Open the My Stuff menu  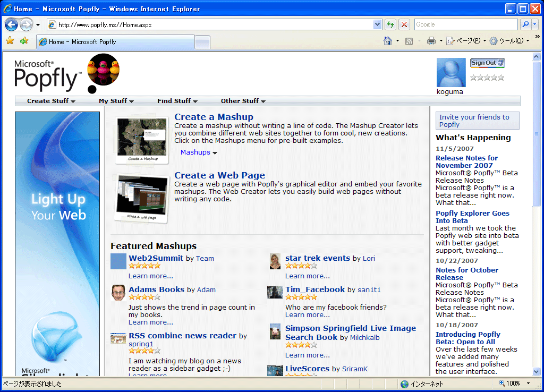tap(116, 101)
